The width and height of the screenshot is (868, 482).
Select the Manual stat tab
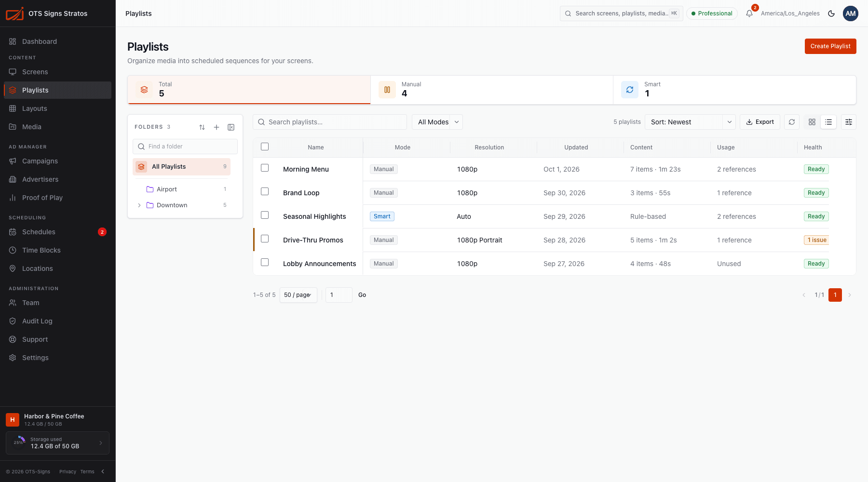pyautogui.click(x=492, y=90)
